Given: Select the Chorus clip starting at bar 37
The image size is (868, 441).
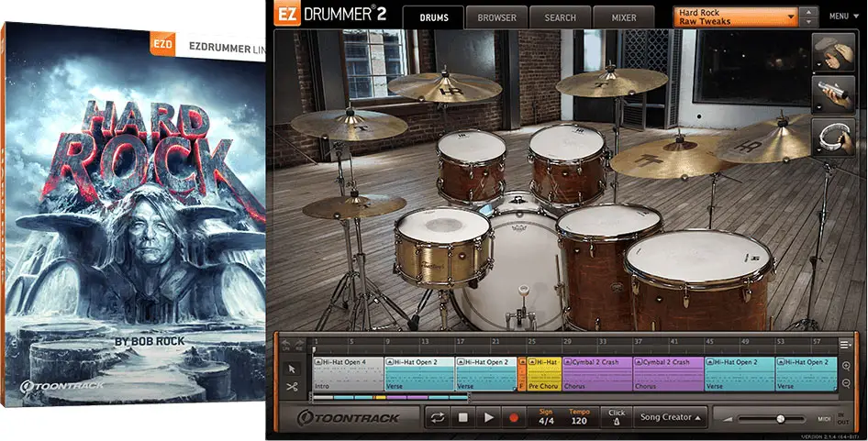Looking at the screenshot, I should [668, 374].
